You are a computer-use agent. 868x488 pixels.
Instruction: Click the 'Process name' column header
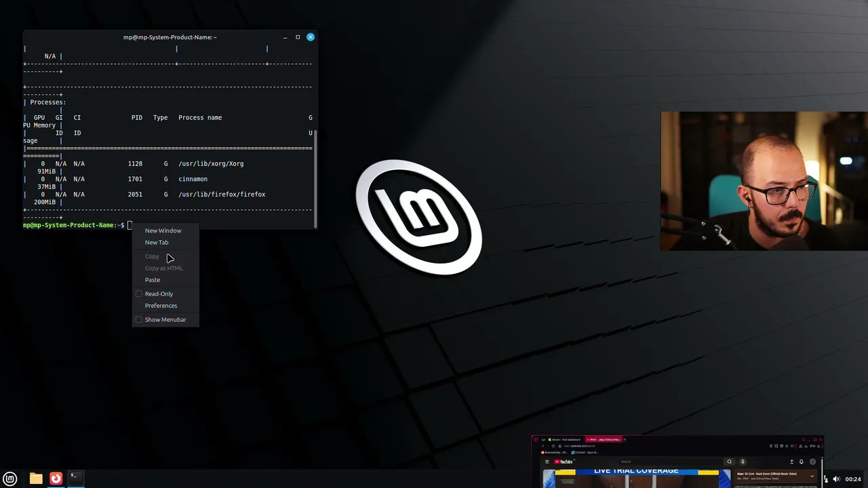[x=200, y=117]
